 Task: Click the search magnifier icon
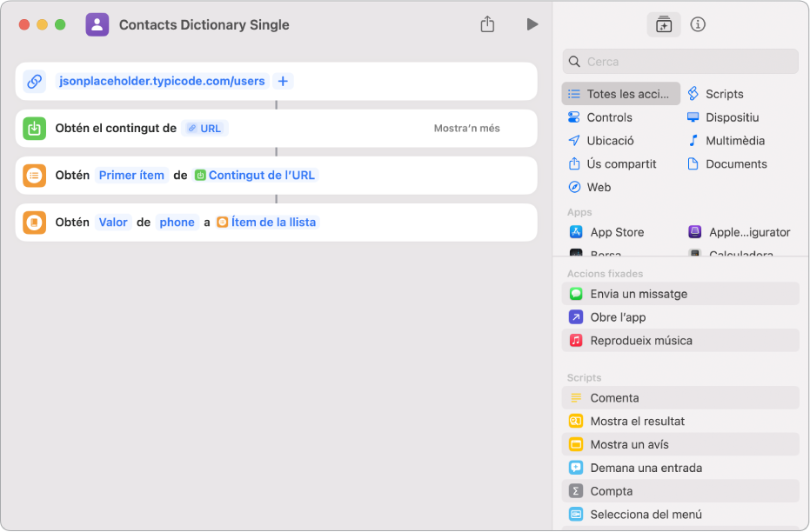[x=574, y=62]
